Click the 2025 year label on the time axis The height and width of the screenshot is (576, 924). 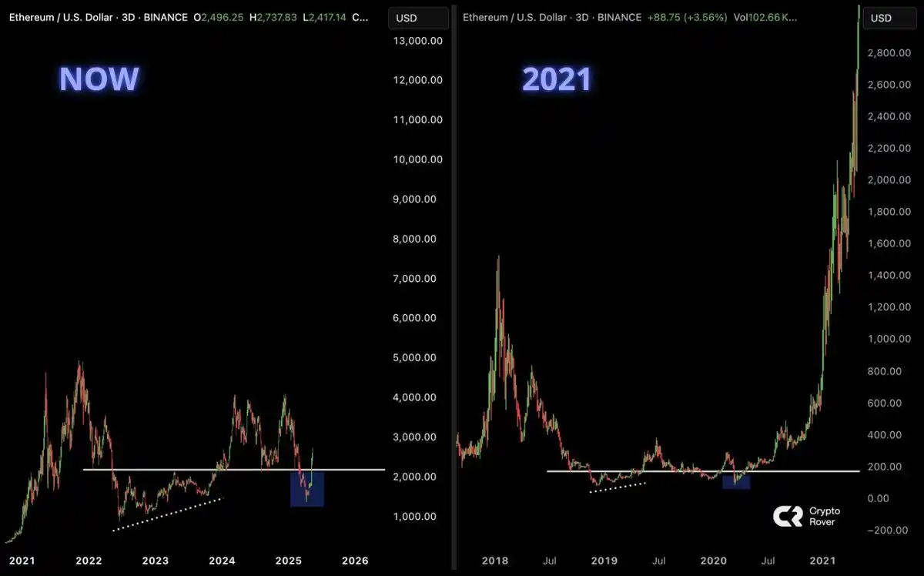tap(289, 560)
